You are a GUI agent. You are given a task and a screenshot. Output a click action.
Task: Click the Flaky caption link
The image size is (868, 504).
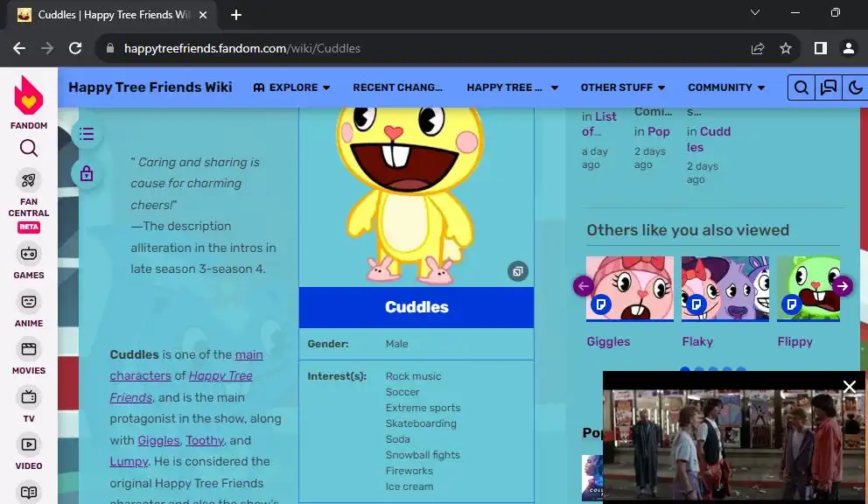pyautogui.click(x=697, y=342)
